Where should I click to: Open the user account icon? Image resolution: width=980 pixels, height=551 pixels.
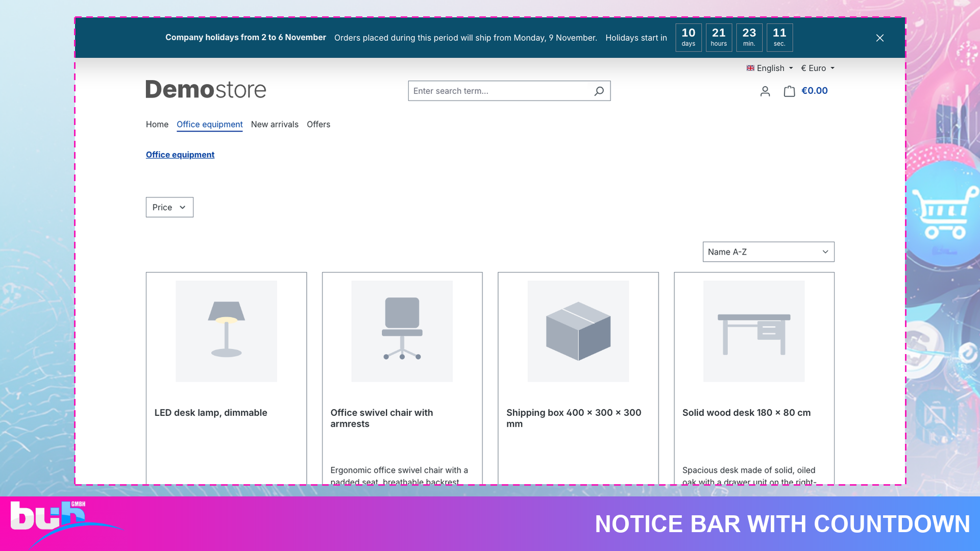click(765, 91)
